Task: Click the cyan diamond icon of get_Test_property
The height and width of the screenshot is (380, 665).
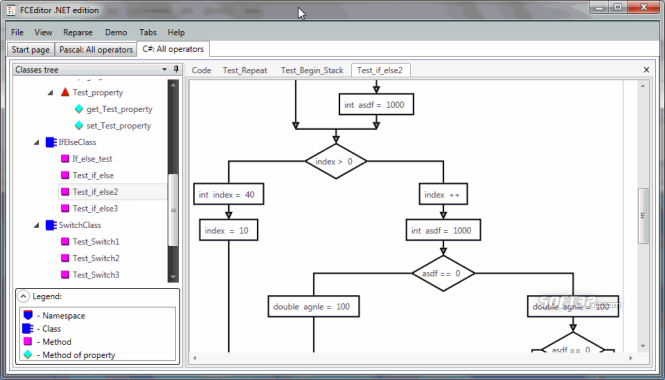Action: coord(79,109)
